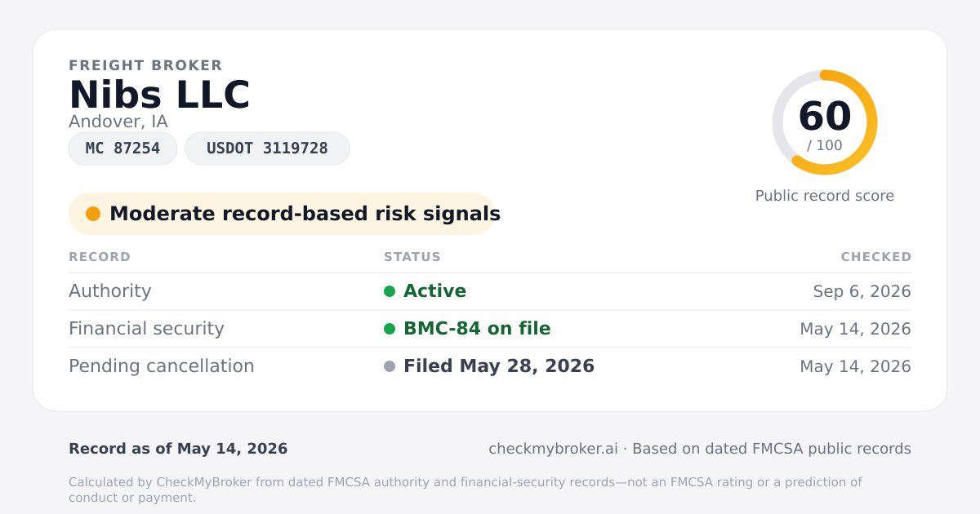Select the MC 87254 badge
Image resolution: width=980 pixels, height=514 pixels.
point(122,148)
